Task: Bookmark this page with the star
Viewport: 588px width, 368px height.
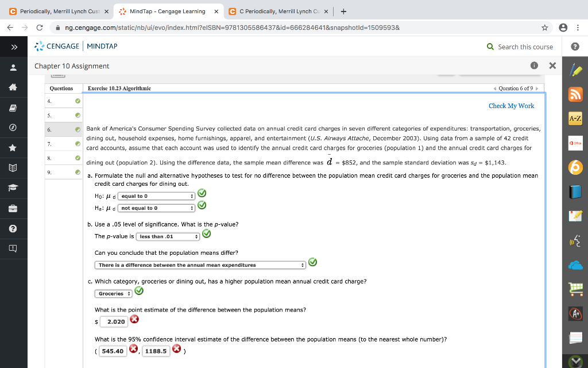Action: pos(544,28)
